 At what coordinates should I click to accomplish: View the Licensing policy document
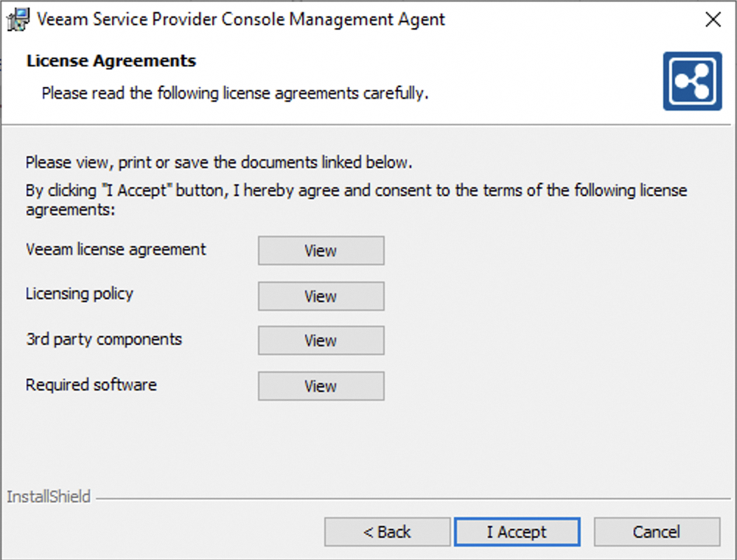point(321,296)
